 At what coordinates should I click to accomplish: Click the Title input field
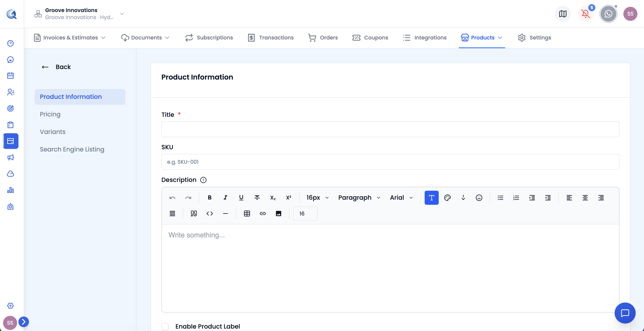coord(390,129)
